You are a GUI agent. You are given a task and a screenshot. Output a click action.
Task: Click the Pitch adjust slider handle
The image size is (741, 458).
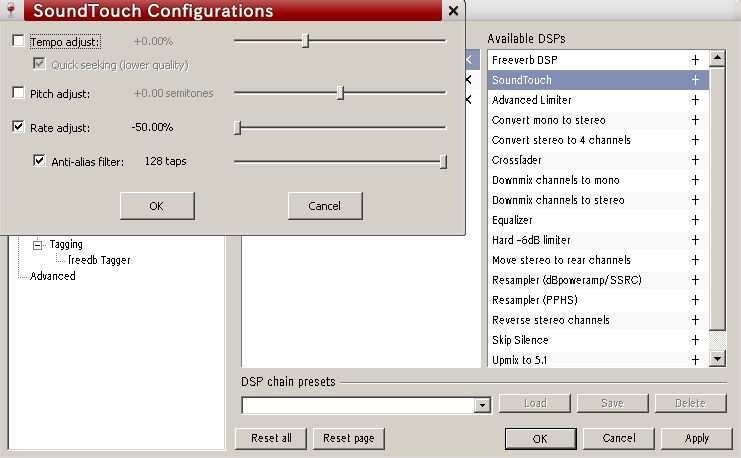tap(340, 93)
